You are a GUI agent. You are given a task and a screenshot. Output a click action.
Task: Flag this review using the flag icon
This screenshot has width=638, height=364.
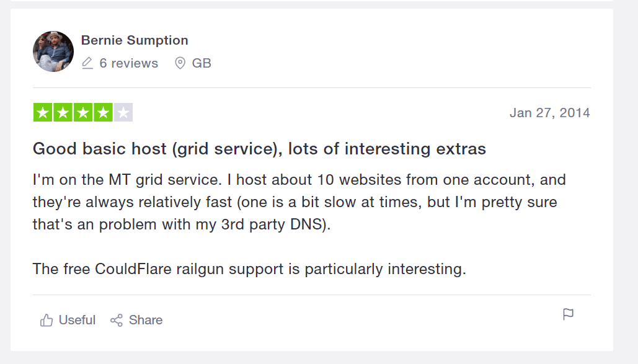tap(569, 314)
